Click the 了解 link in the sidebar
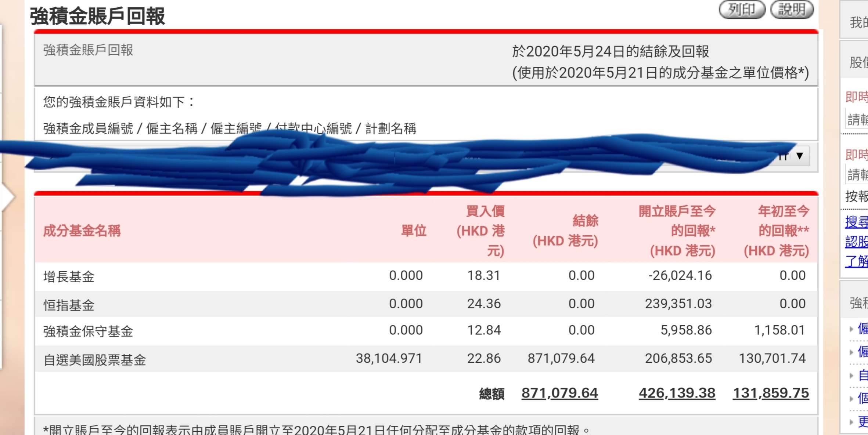 (856, 261)
